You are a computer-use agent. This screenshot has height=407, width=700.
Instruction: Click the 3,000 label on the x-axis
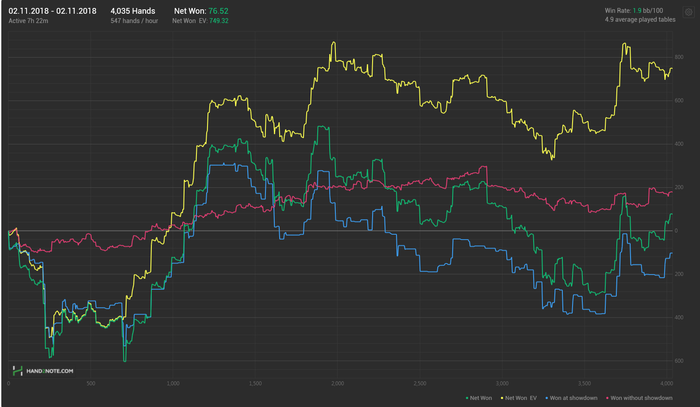(502, 383)
